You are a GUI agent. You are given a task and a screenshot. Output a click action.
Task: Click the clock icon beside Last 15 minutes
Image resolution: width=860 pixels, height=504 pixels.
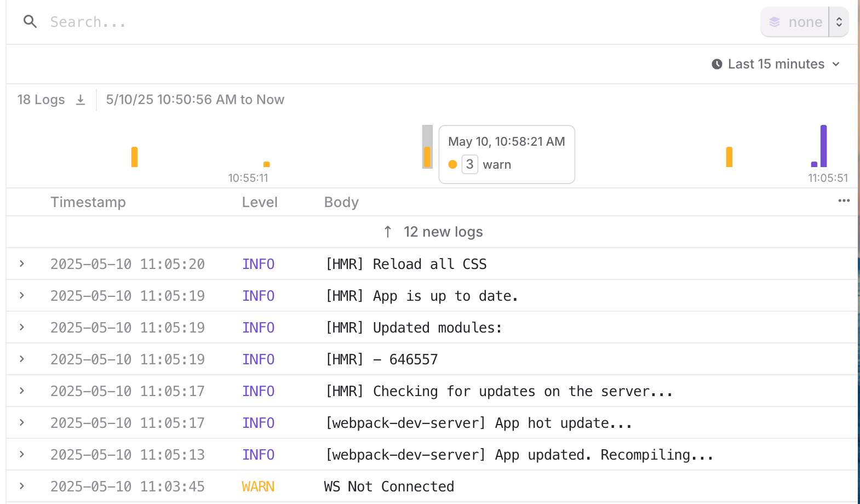716,65
